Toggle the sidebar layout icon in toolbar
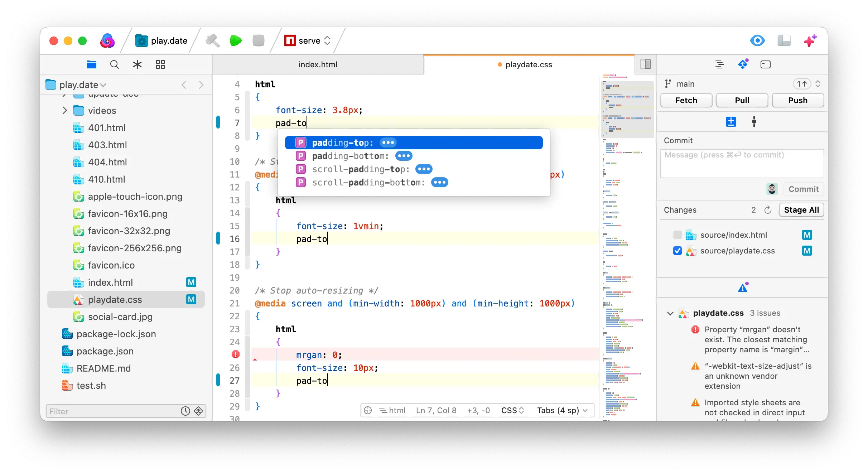This screenshot has width=868, height=474. pyautogui.click(x=784, y=41)
